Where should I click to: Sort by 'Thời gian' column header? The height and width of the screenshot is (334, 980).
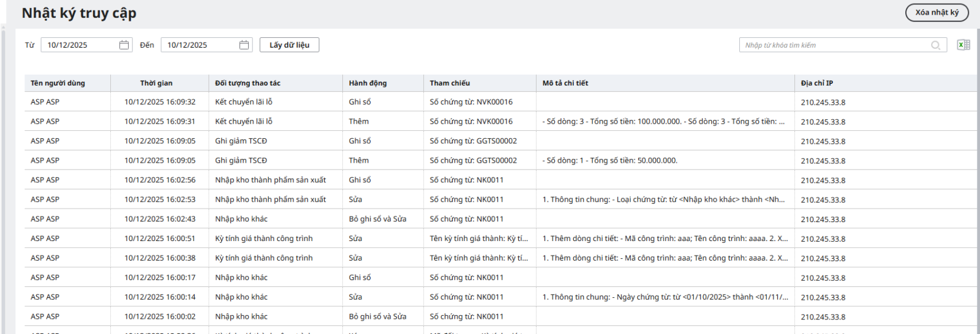click(x=156, y=83)
